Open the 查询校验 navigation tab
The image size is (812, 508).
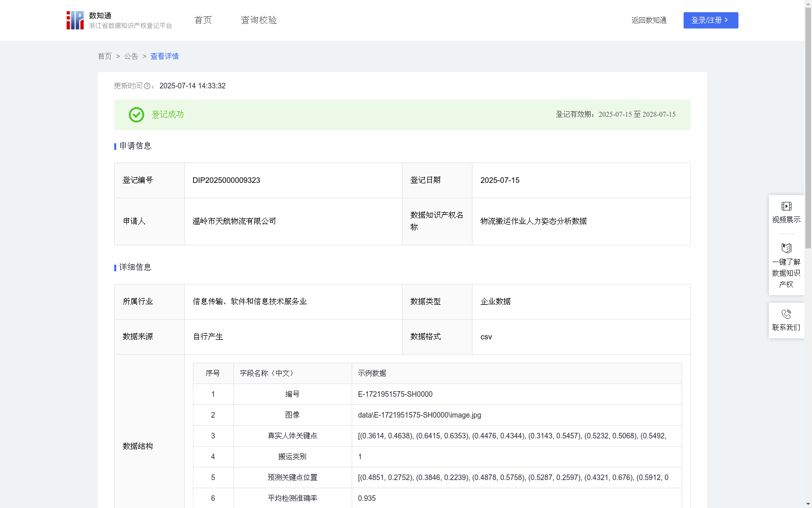[x=259, y=20]
